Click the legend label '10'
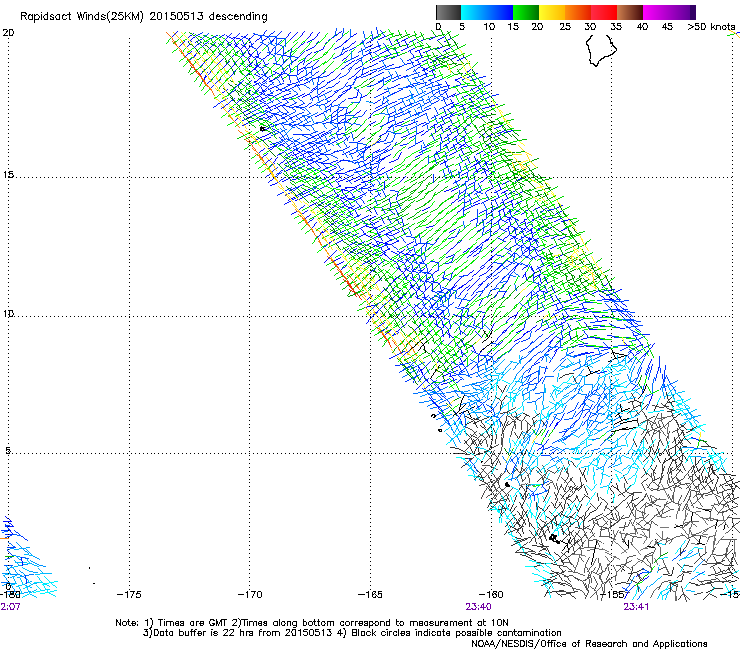Screen dimensions: 740x650 click(489, 26)
